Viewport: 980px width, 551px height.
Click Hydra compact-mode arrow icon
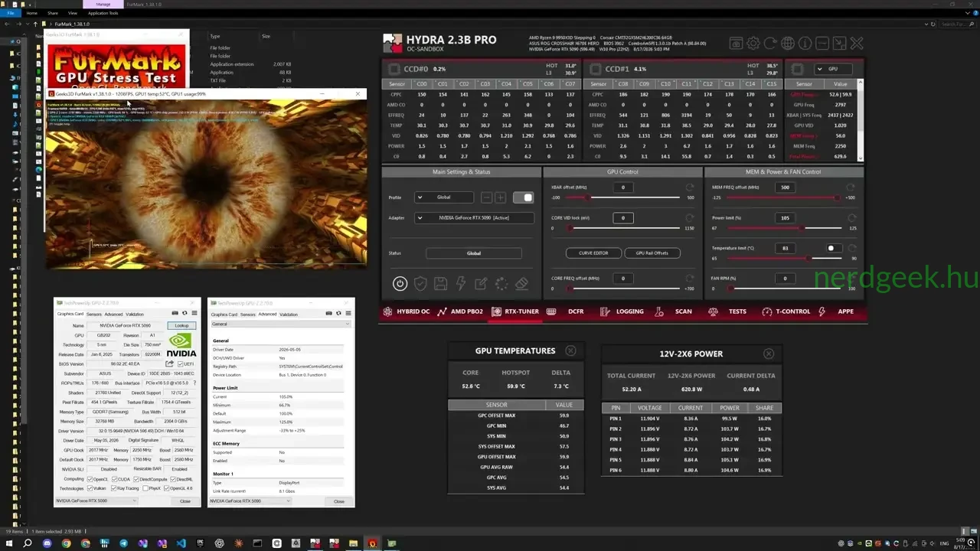coord(839,44)
